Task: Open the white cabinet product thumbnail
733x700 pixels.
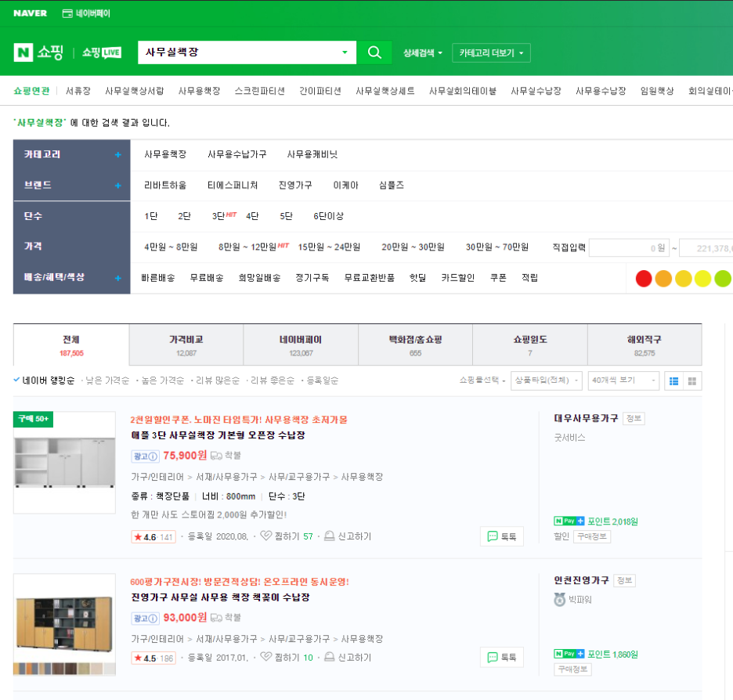Action: click(x=64, y=462)
